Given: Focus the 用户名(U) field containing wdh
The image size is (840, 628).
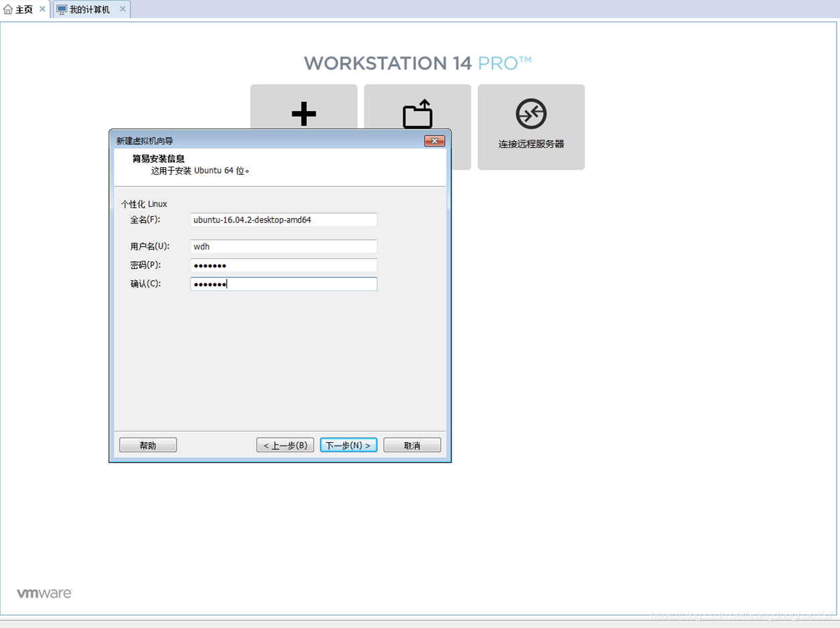Looking at the screenshot, I should [x=284, y=246].
